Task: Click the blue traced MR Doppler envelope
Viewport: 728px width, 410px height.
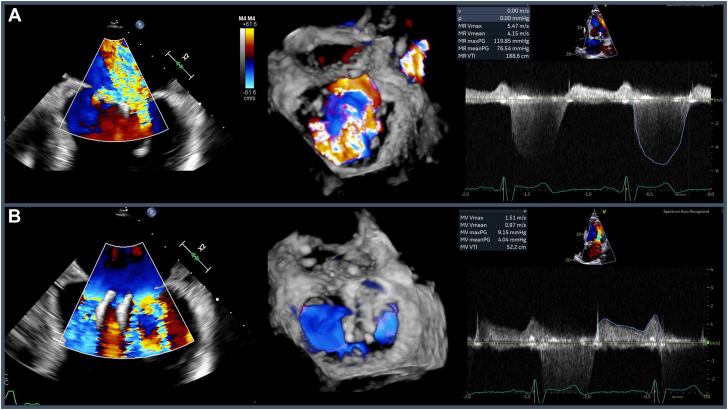Action: click(662, 132)
